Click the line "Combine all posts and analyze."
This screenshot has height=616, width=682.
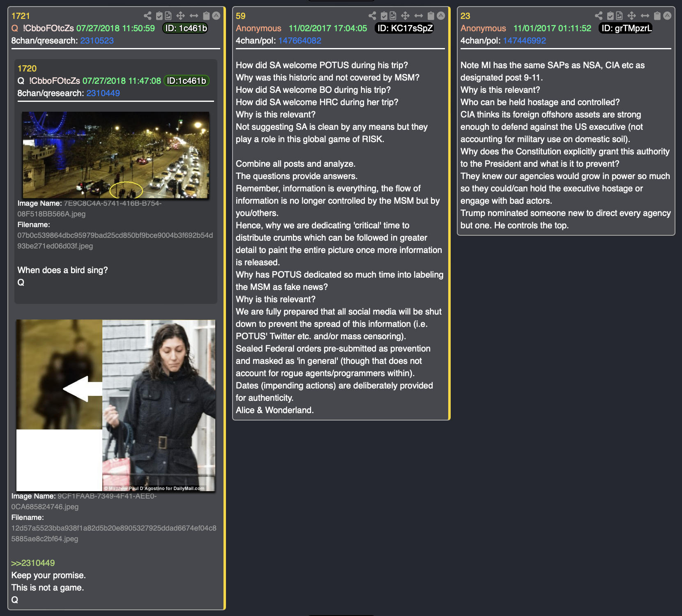296,164
